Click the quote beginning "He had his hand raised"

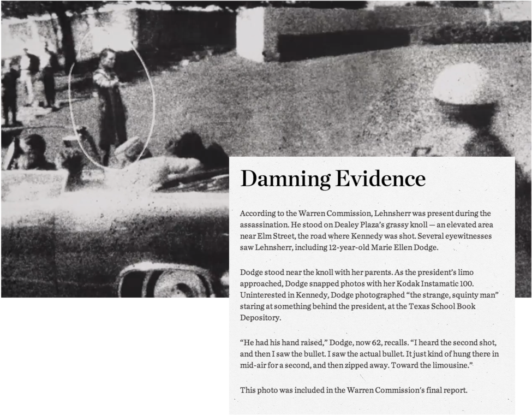369,354
